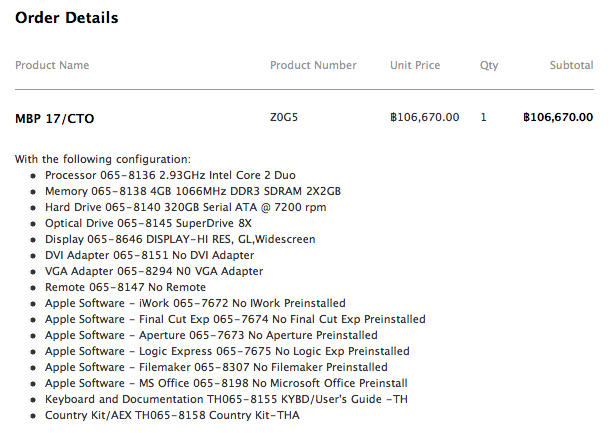Screen dimensions: 612x433
Task: Click the Order Details heading
Action: click(67, 18)
